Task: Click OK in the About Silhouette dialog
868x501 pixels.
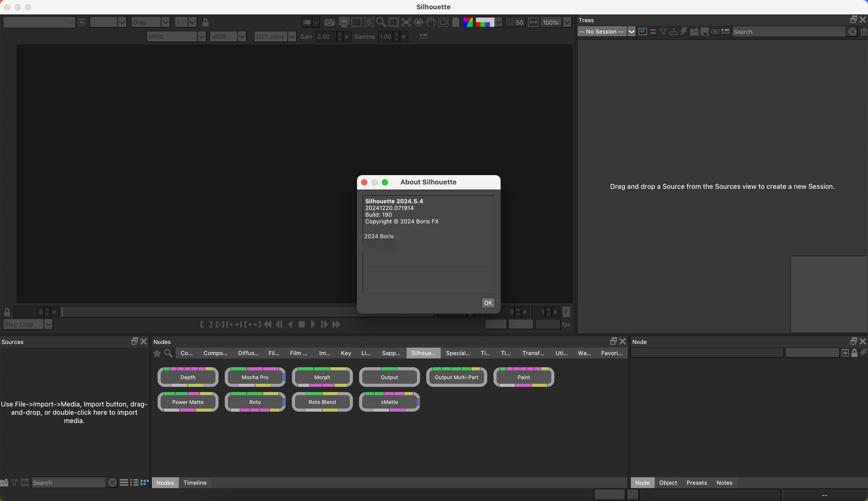Action: [x=488, y=303]
